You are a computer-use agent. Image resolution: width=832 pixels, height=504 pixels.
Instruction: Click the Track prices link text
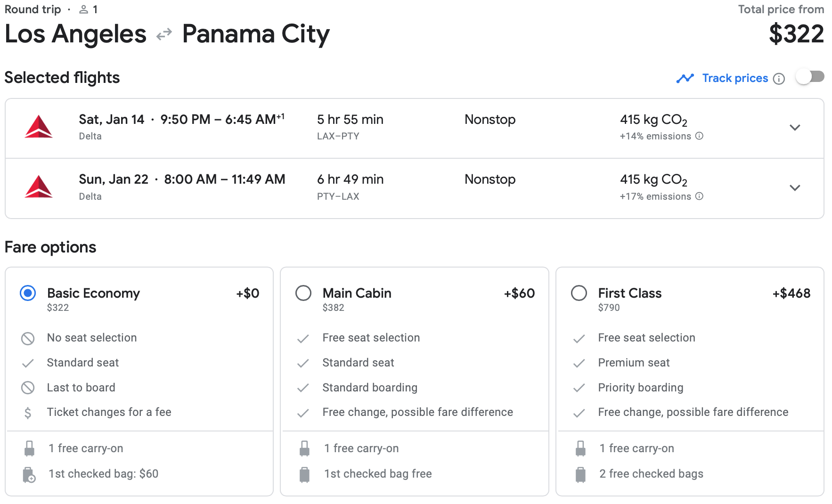(735, 78)
